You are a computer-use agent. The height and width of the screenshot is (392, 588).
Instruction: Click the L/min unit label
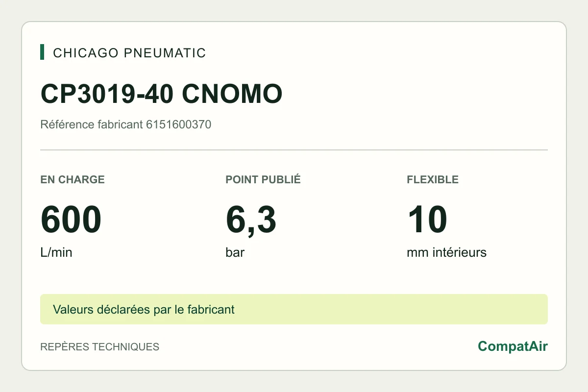(x=56, y=253)
